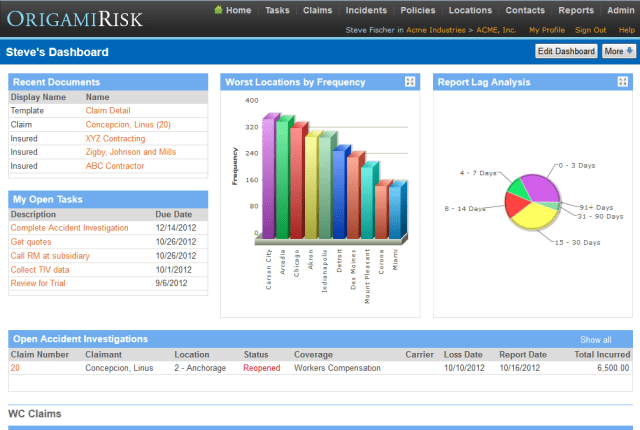Click the Sign Out link
This screenshot has height=430, width=640.
(590, 30)
